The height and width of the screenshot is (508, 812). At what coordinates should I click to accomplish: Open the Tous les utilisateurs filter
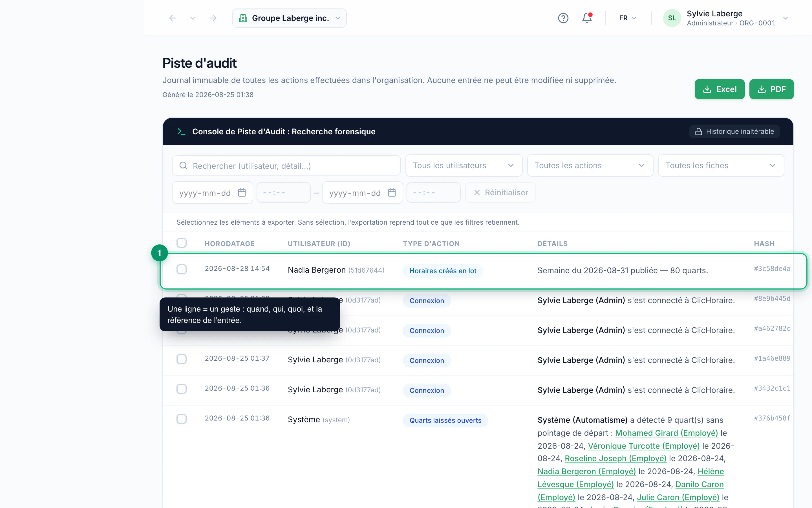[x=464, y=166]
